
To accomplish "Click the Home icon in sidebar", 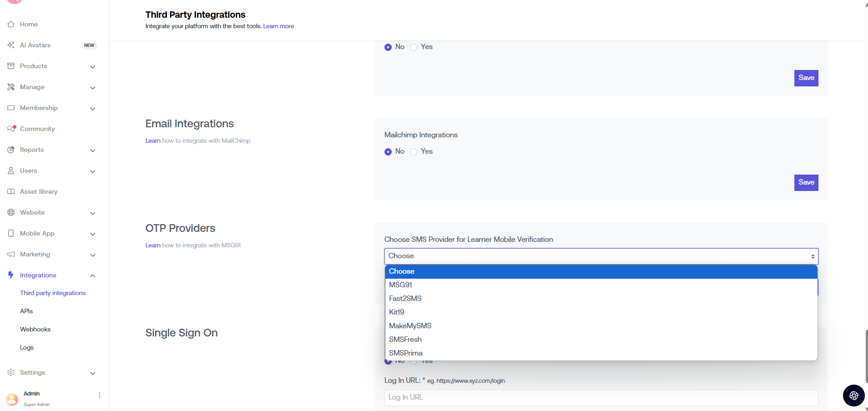I will click(x=11, y=24).
